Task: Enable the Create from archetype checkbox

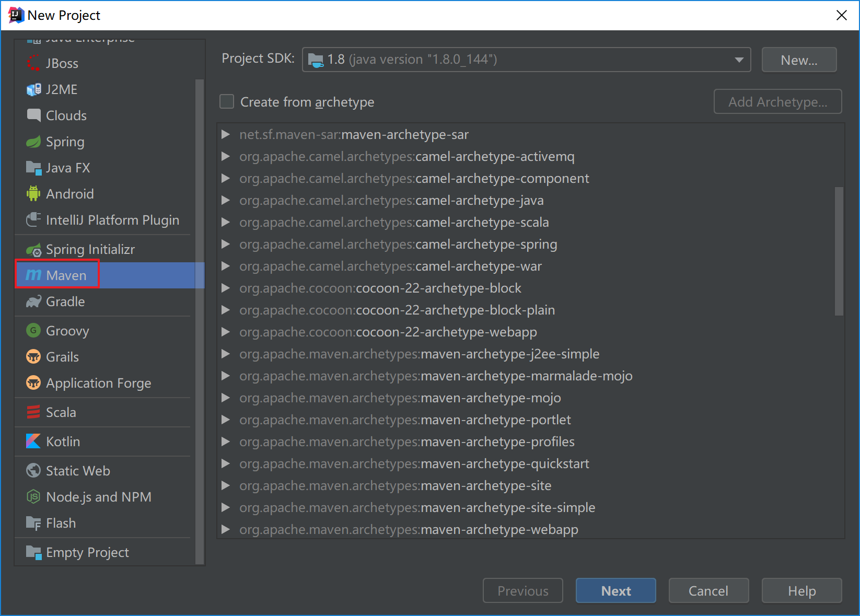Action: point(227,101)
